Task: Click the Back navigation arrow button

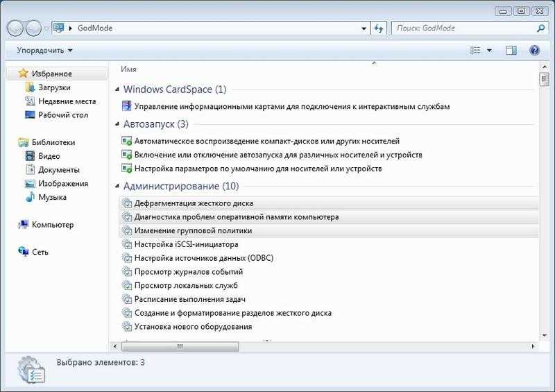Action: [15, 28]
